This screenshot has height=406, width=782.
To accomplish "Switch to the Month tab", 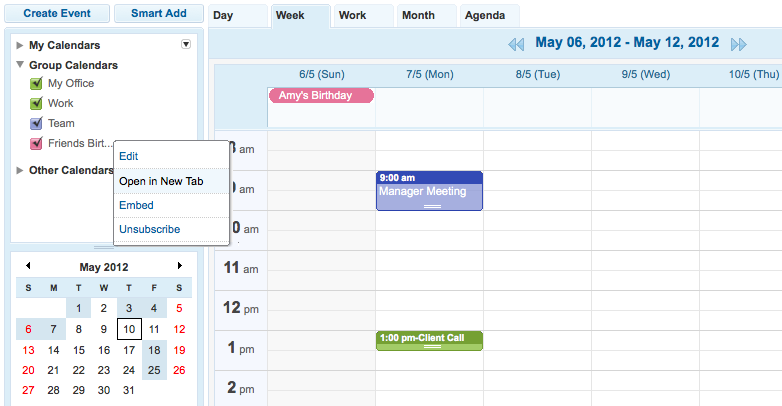I will coord(418,16).
